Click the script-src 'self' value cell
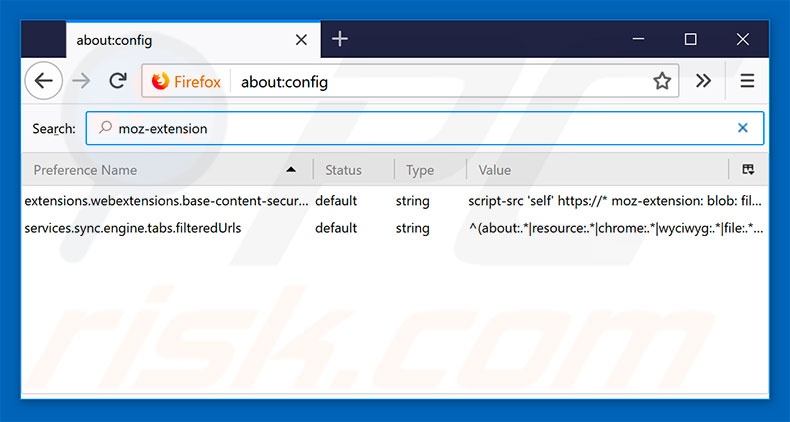This screenshot has width=790, height=422. [x=615, y=201]
